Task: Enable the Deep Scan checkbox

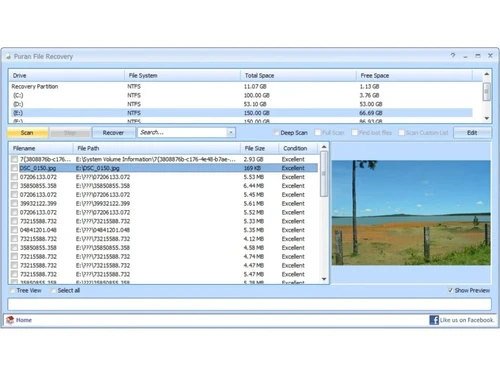Action: (x=276, y=133)
